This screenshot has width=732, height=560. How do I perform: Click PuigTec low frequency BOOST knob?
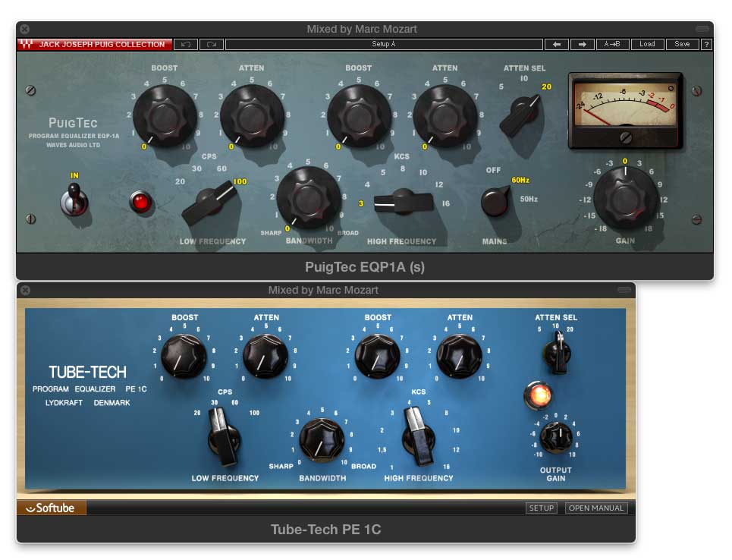(x=165, y=116)
